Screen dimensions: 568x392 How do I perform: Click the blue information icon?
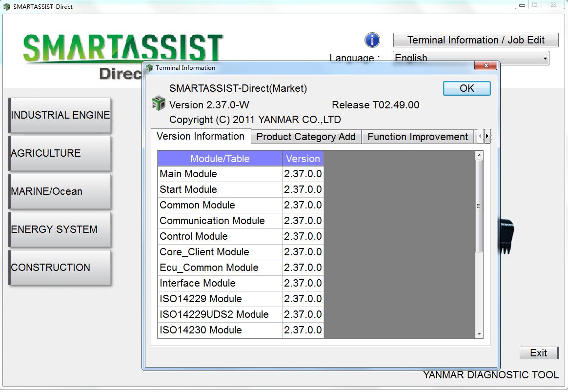pos(372,40)
